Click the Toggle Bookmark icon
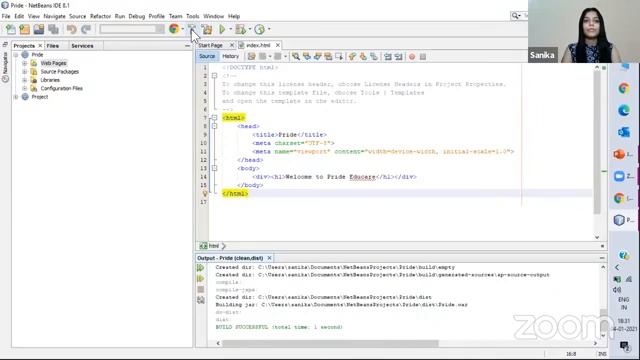The height and width of the screenshot is (360, 640). tap(373, 56)
